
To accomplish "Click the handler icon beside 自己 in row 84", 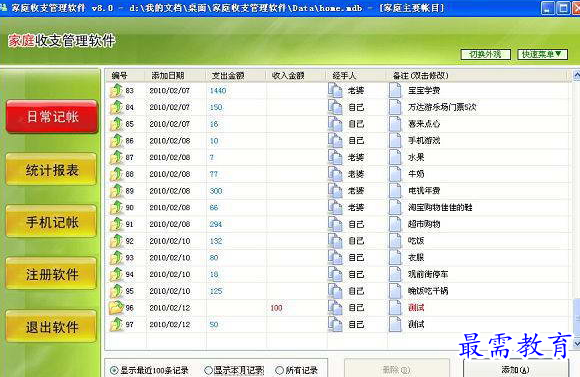I will tap(335, 107).
